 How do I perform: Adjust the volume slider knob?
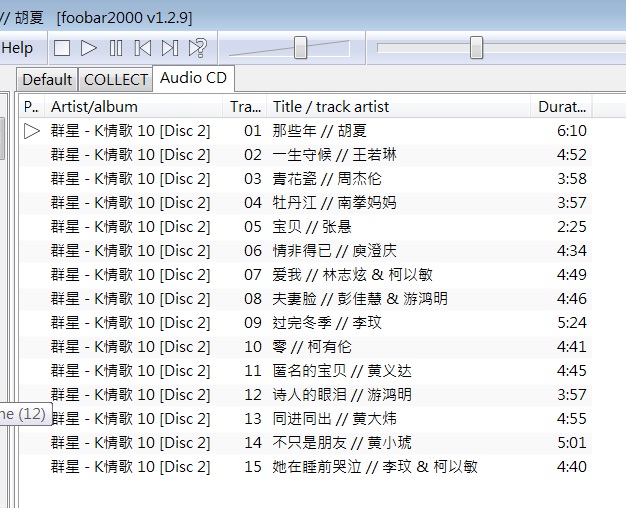pos(301,48)
